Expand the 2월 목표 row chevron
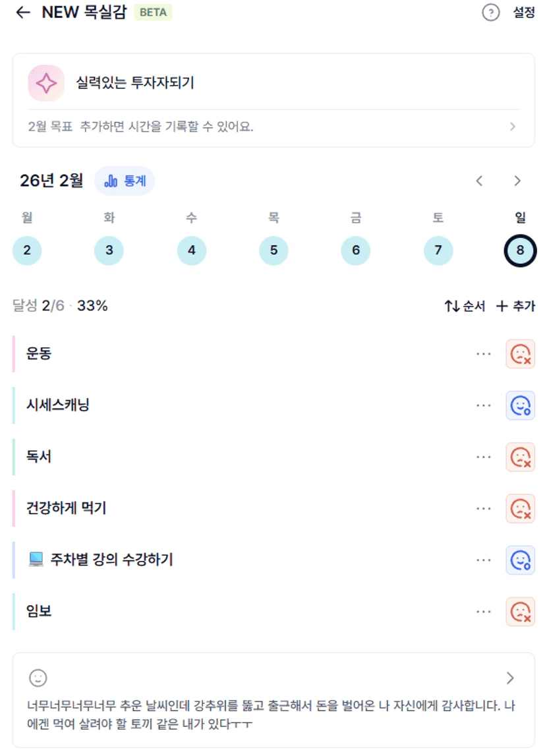 [x=513, y=127]
